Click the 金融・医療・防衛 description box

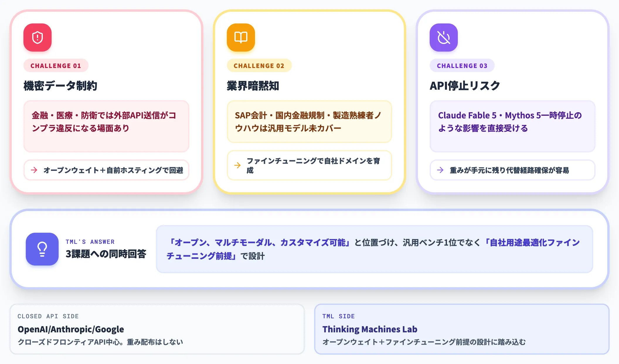[106, 126]
